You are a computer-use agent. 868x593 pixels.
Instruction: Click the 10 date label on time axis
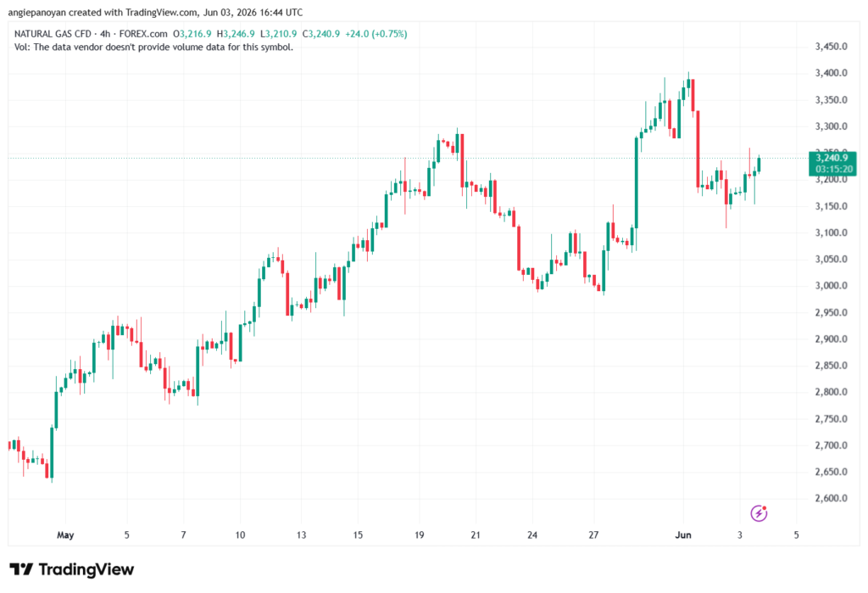[x=240, y=535]
